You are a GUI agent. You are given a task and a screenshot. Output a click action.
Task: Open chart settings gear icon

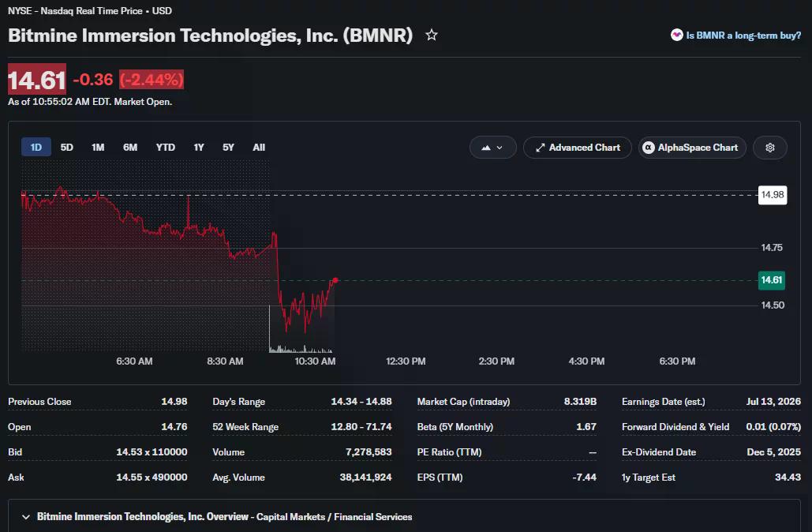click(770, 148)
